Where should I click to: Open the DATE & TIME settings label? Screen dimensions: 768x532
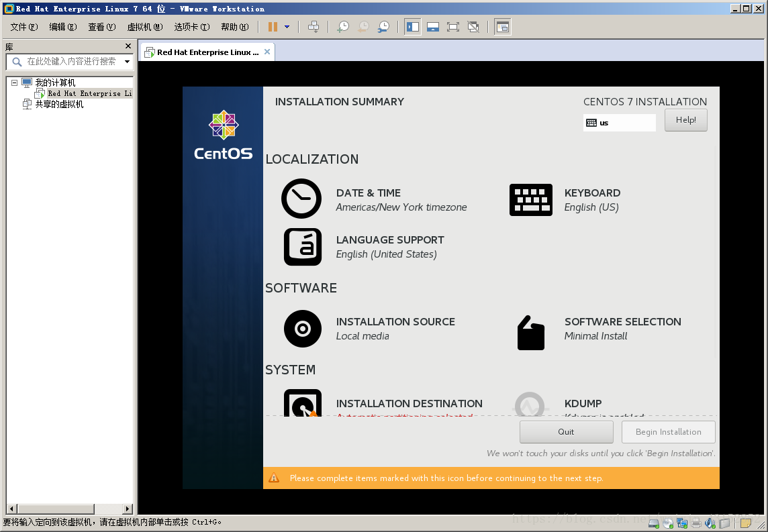pos(369,193)
